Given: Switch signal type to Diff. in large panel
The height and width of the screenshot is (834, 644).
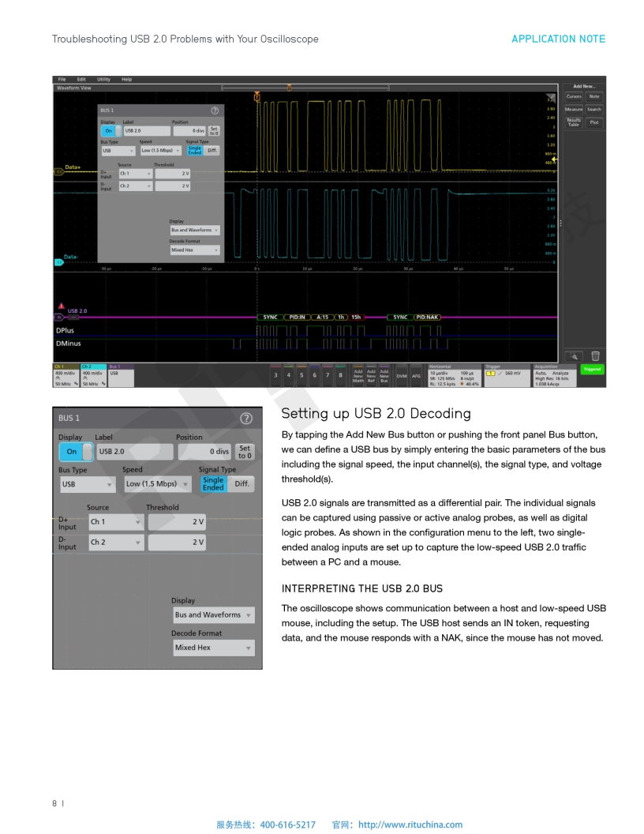Looking at the screenshot, I should pyautogui.click(x=241, y=484).
